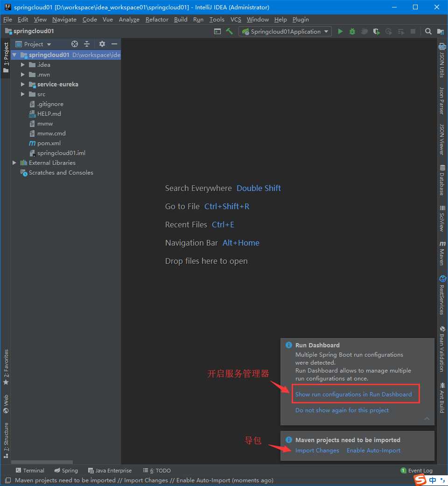Click Enable Auto-Import link

[373, 451]
